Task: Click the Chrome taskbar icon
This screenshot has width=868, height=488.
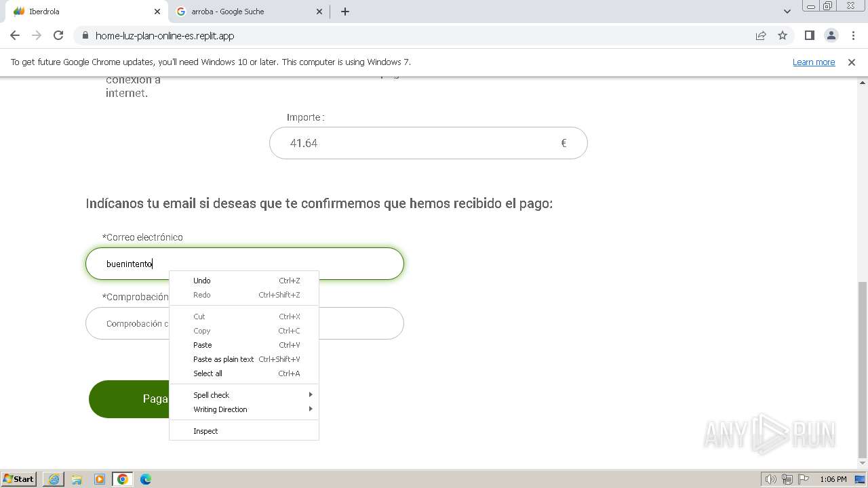Action: coord(123,479)
